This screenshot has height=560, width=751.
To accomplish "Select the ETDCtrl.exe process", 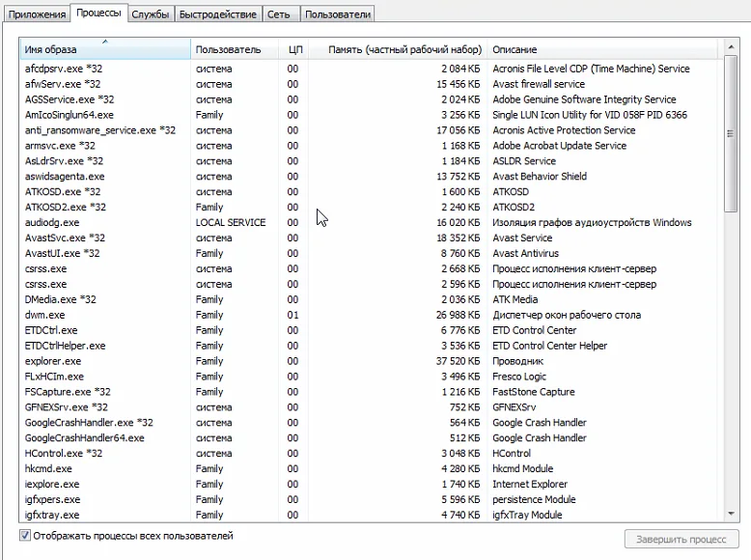I will [x=372, y=330].
